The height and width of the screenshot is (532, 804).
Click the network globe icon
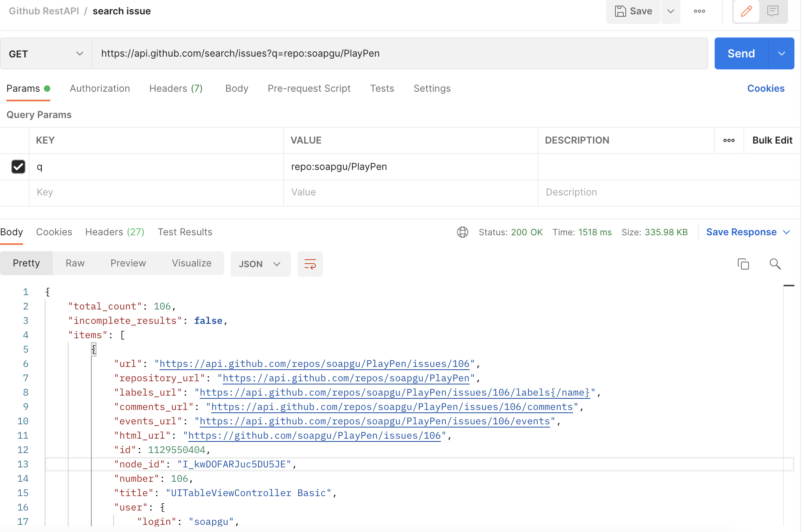pos(463,232)
